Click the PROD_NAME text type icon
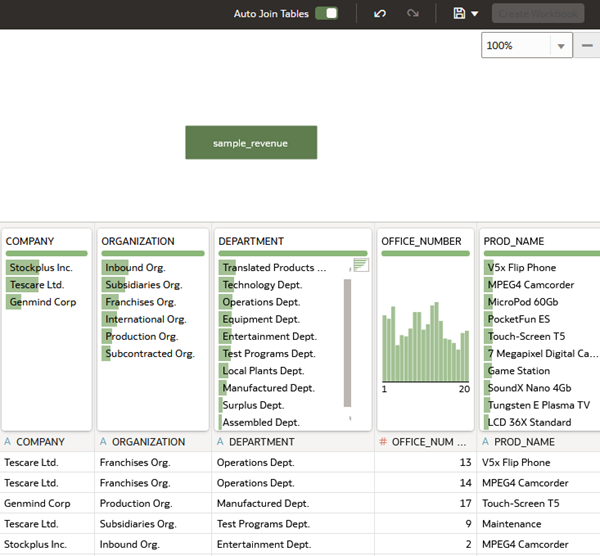Viewport: 600px width, 556px height. coord(485,442)
